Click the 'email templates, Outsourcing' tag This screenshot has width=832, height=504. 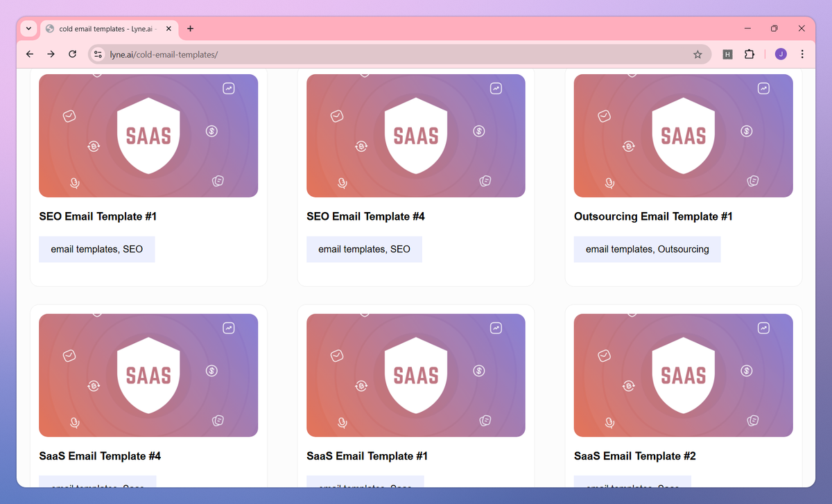click(648, 249)
